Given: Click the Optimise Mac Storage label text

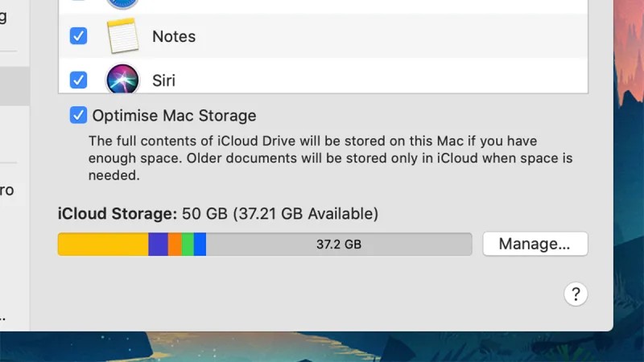Looking at the screenshot, I should click(x=174, y=116).
